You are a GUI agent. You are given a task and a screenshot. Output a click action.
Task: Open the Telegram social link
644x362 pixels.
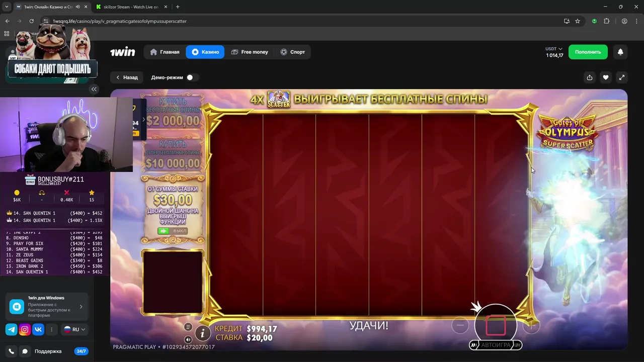coord(11,329)
